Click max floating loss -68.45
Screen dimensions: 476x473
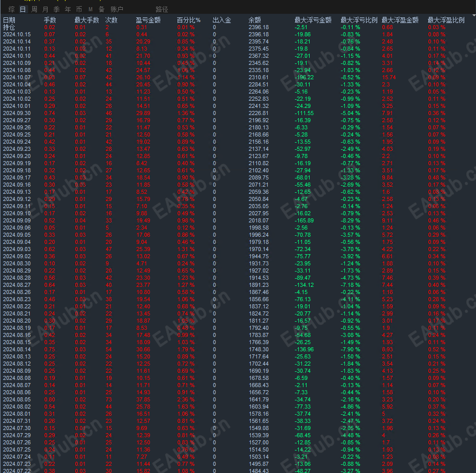point(302,435)
